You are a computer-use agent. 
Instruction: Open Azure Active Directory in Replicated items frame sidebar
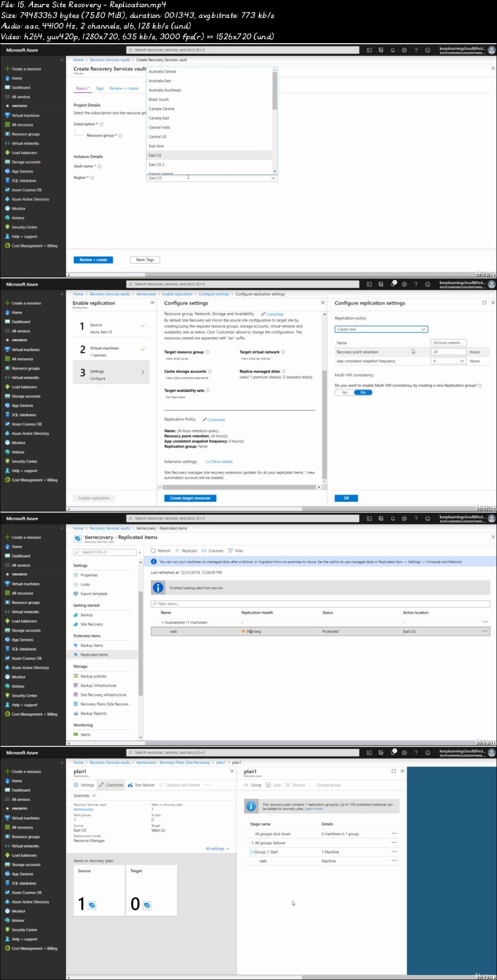pos(30,668)
